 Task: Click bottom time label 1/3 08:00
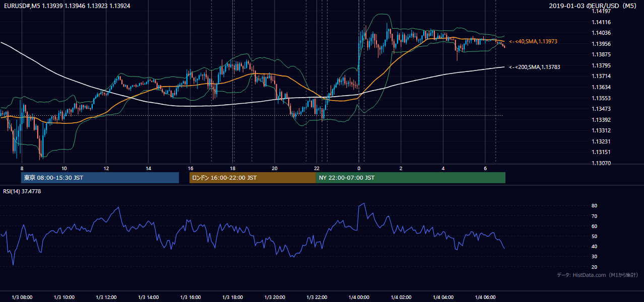pos(22,297)
